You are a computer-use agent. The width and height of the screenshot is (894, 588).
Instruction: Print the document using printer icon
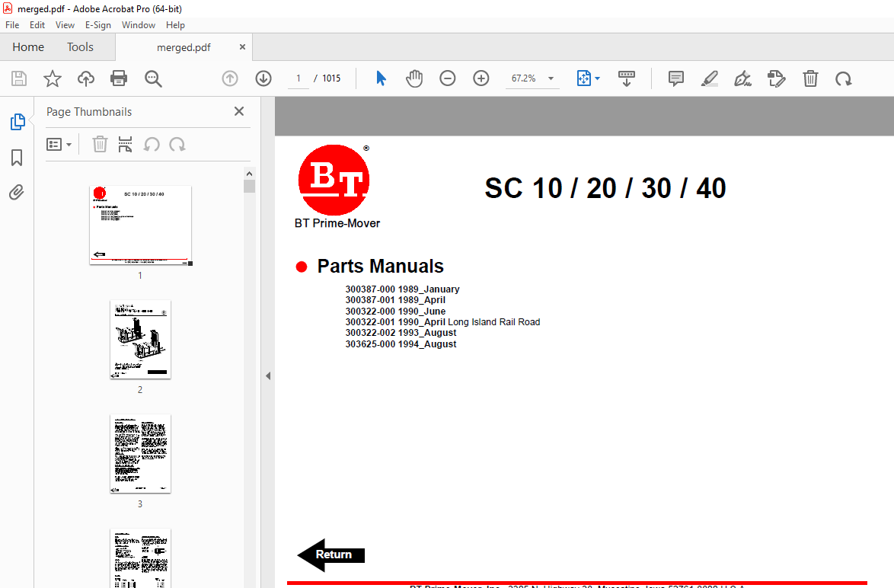tap(119, 78)
